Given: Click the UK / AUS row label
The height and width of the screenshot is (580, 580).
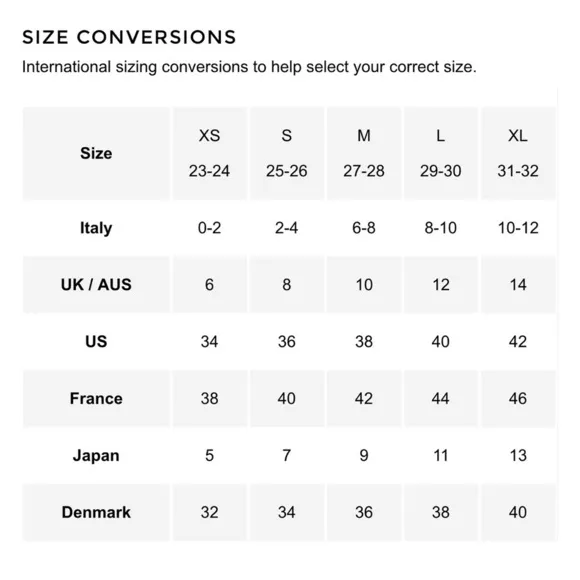Looking at the screenshot, I should [x=96, y=284].
